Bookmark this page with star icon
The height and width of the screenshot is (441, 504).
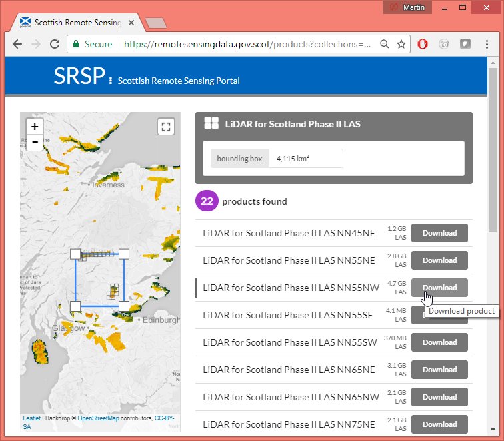click(401, 45)
